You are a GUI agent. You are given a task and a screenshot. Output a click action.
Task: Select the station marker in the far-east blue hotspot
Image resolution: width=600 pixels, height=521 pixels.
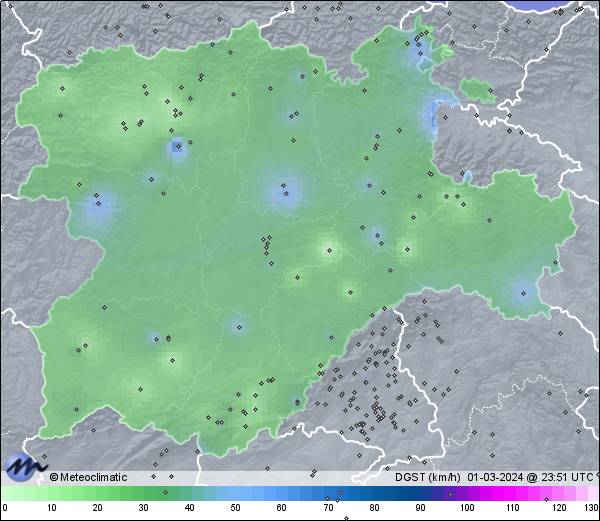tap(523, 293)
